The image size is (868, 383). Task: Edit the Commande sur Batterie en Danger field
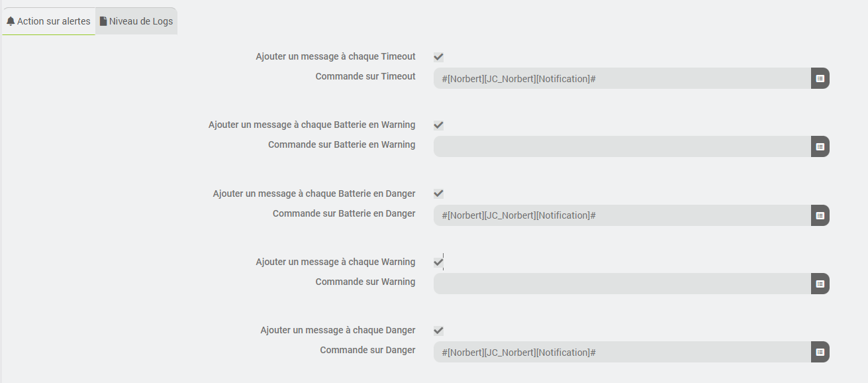click(x=622, y=215)
